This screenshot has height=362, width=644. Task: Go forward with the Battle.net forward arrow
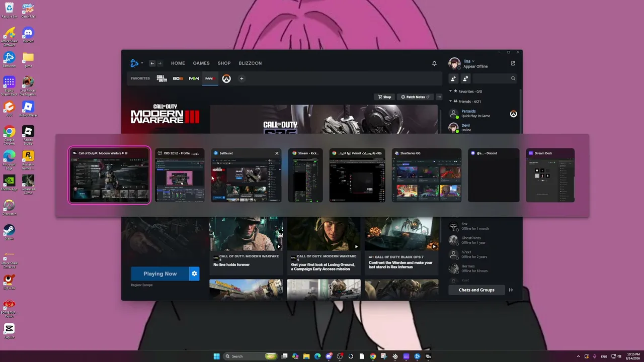(160, 63)
